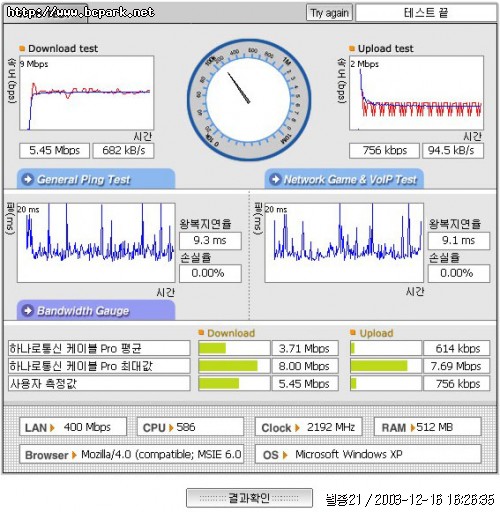Click the 테스트 끝 status field
Image resolution: width=500 pixels, height=512 pixels.
pyautogui.click(x=426, y=13)
